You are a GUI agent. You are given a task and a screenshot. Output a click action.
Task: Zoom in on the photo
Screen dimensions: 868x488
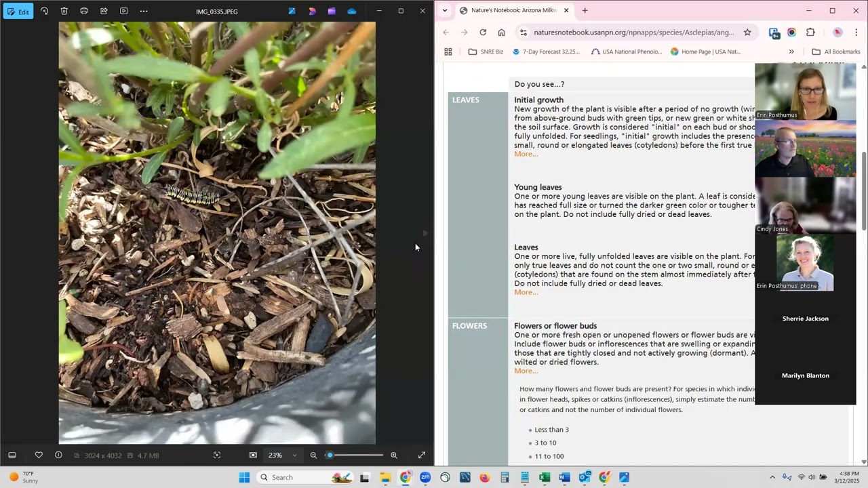pos(394,455)
